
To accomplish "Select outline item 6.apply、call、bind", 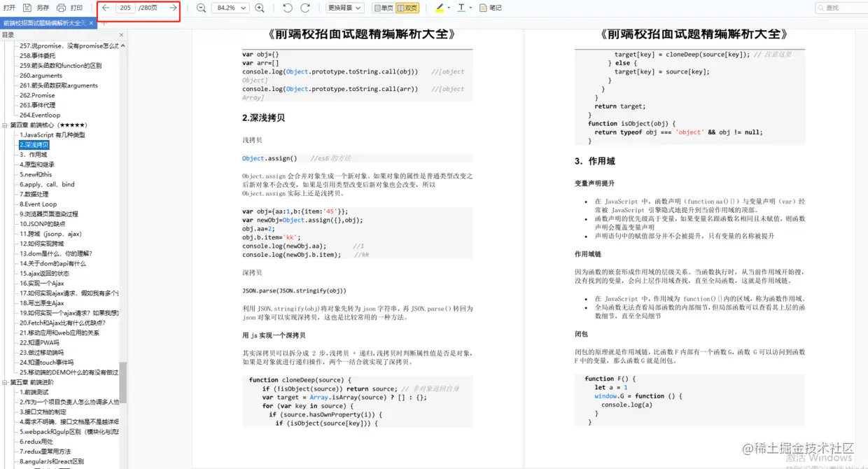I will 46,184.
